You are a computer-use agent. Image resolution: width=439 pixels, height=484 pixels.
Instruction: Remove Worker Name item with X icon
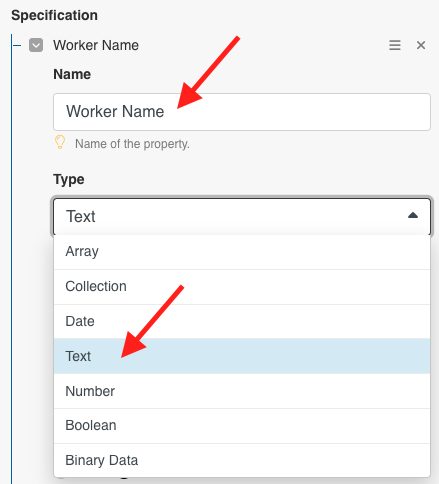[421, 45]
